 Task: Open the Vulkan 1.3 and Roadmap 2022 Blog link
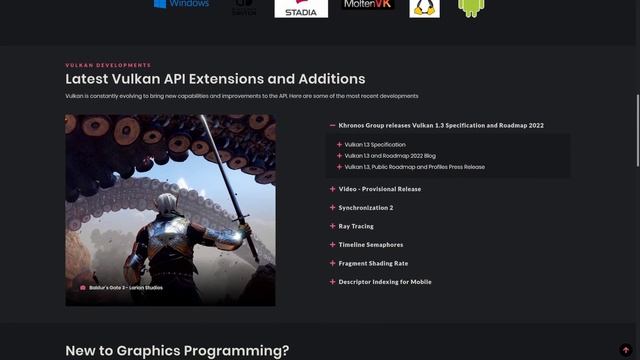390,156
